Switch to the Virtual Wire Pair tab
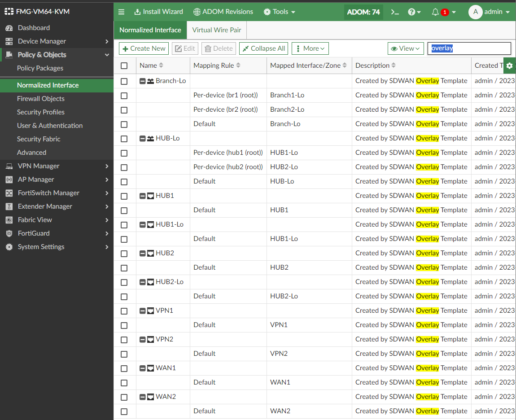 [x=216, y=30]
